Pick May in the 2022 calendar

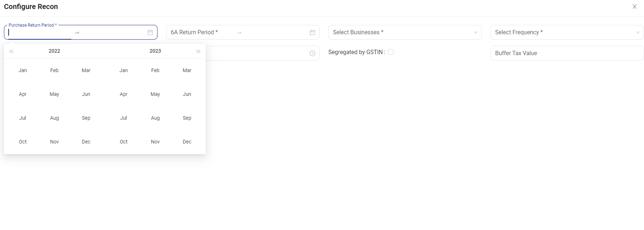[54, 94]
